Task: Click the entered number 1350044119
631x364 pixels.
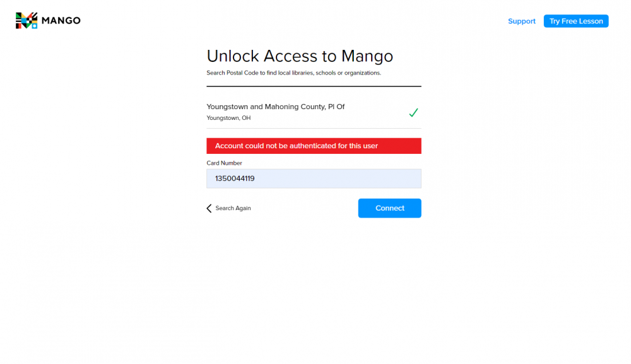Action: coord(235,179)
